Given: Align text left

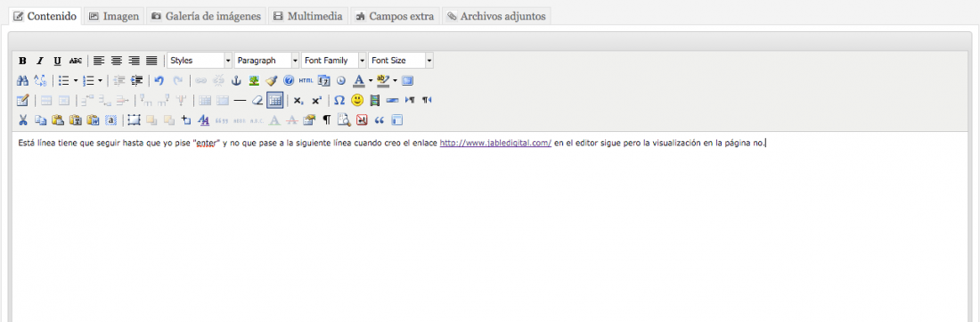Looking at the screenshot, I should (x=99, y=61).
